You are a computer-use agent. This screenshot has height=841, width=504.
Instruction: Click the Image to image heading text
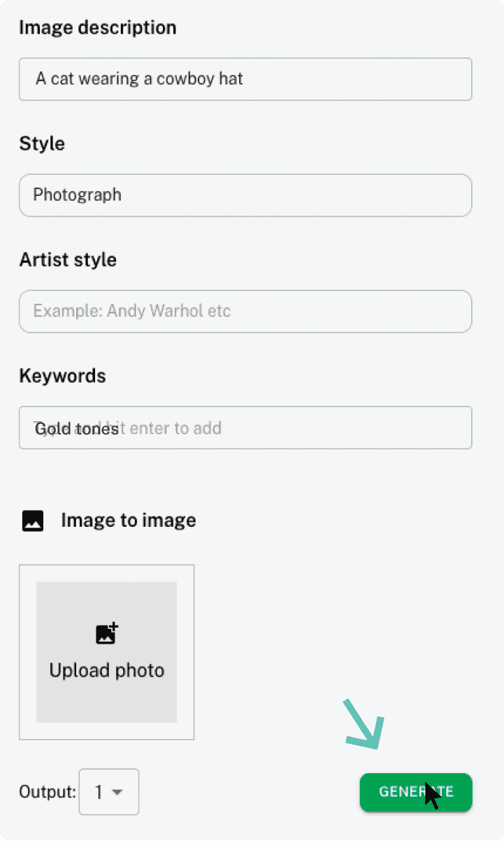(128, 521)
